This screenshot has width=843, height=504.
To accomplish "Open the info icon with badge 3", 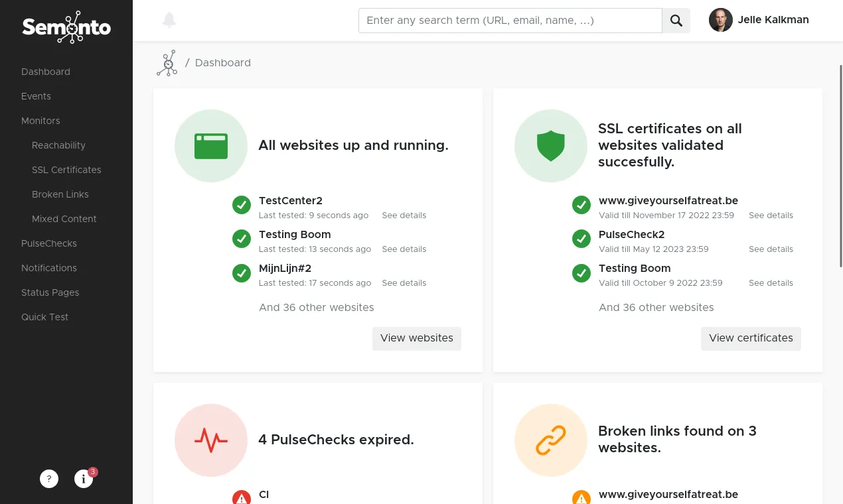I will (x=84, y=478).
